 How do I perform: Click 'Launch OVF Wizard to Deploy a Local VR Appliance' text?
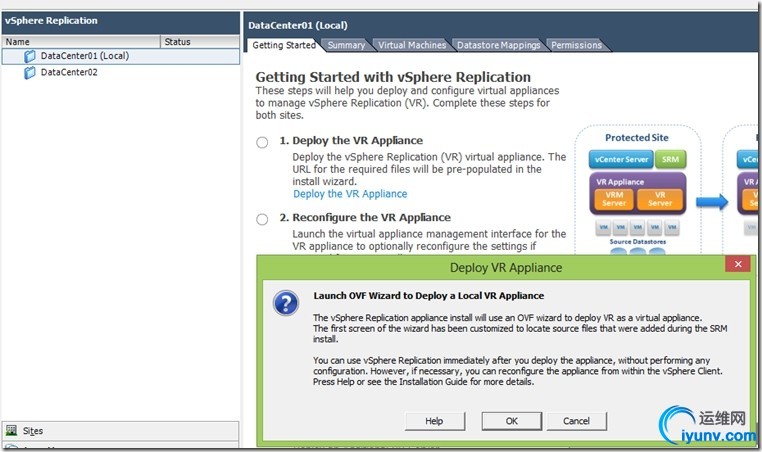pyautogui.click(x=429, y=296)
